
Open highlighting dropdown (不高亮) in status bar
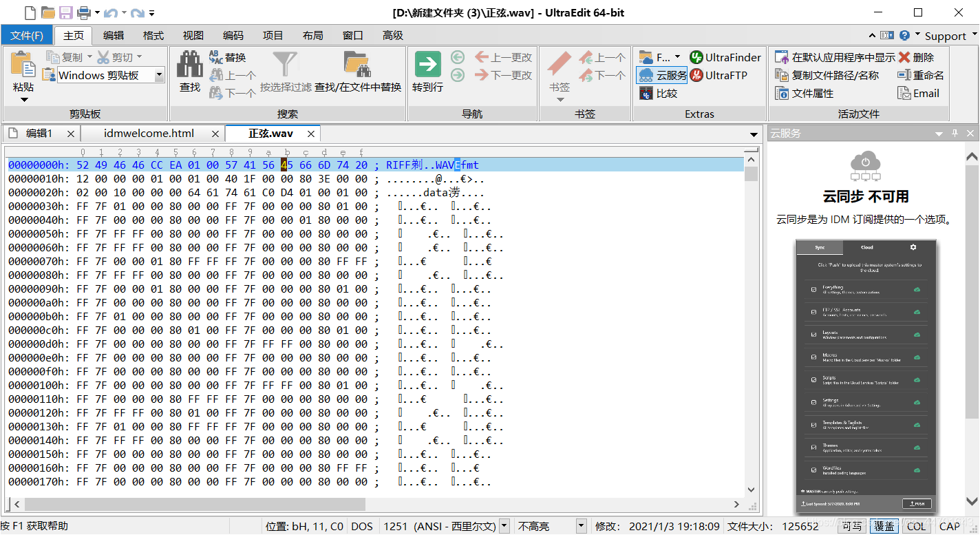pyautogui.click(x=582, y=526)
